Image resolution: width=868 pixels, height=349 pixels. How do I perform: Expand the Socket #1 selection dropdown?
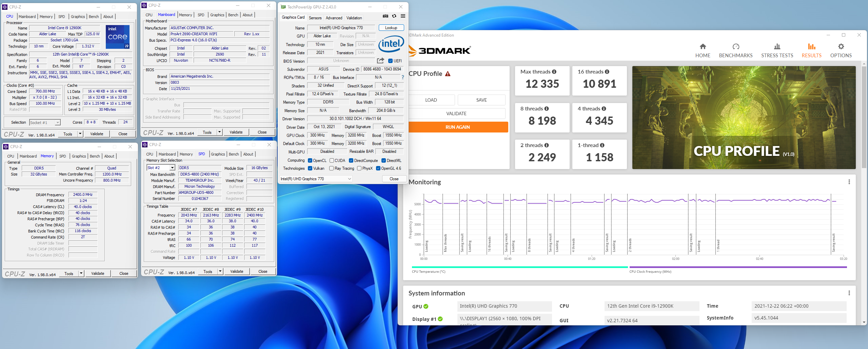click(x=58, y=123)
